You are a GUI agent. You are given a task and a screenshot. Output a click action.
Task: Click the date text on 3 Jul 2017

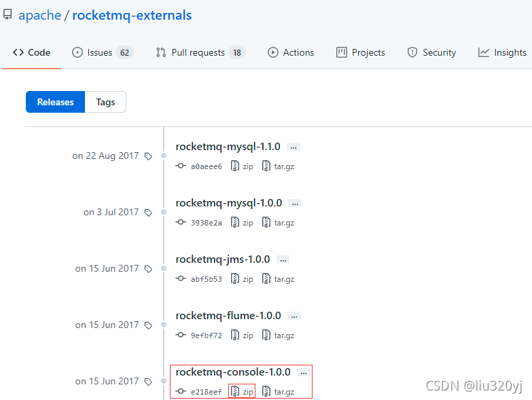click(111, 212)
